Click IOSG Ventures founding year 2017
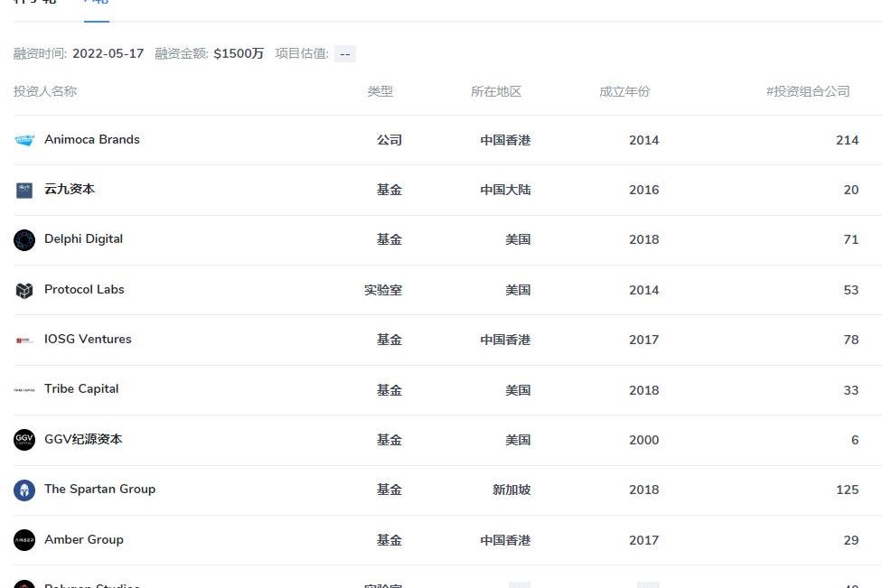 (643, 340)
